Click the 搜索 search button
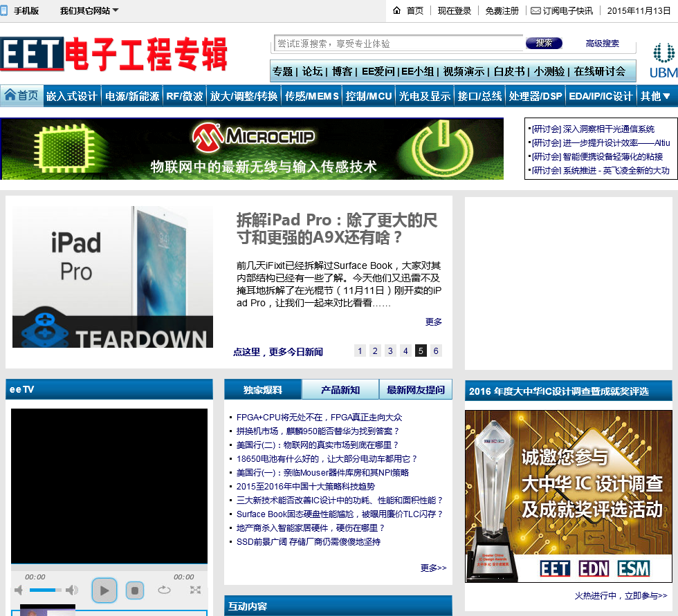The width and height of the screenshot is (678, 616). click(544, 43)
